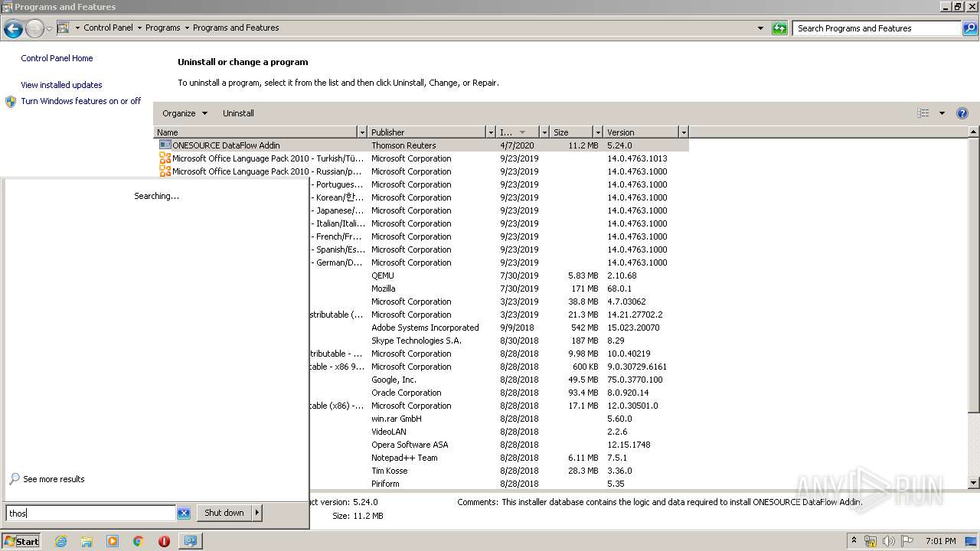Expand the dropdown after Control Panel breadcrumb

(x=139, y=28)
